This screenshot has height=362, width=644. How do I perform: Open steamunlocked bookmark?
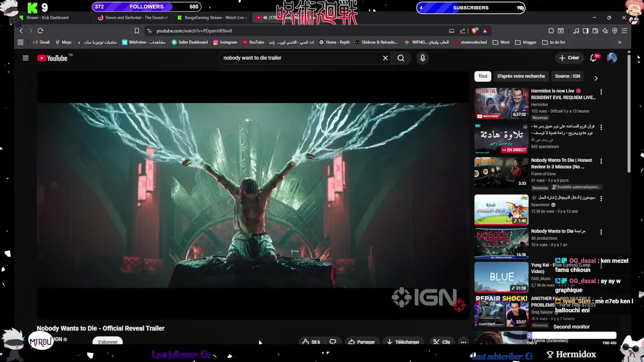point(470,42)
